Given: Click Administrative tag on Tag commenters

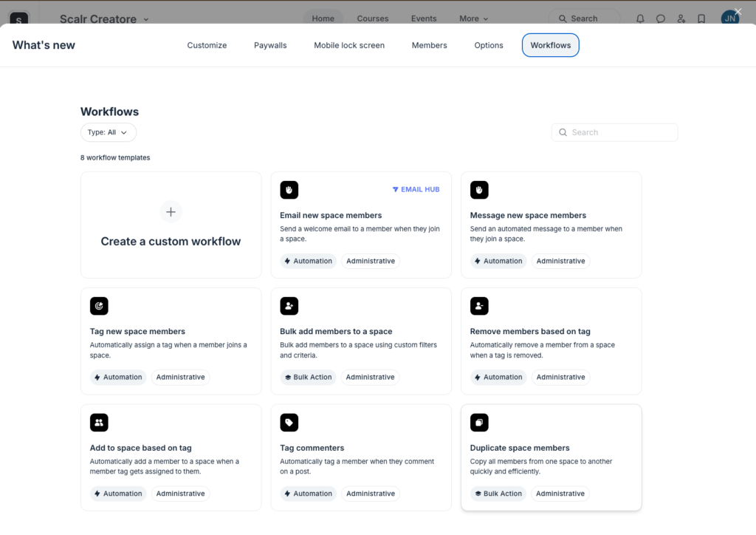Looking at the screenshot, I should pyautogui.click(x=371, y=494).
